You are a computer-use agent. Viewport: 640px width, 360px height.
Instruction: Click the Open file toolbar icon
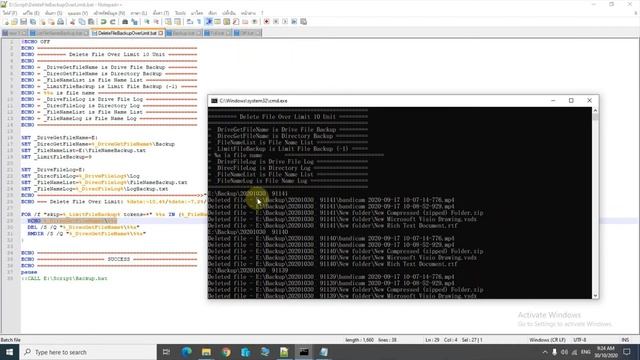pyautogui.click(x=14, y=22)
